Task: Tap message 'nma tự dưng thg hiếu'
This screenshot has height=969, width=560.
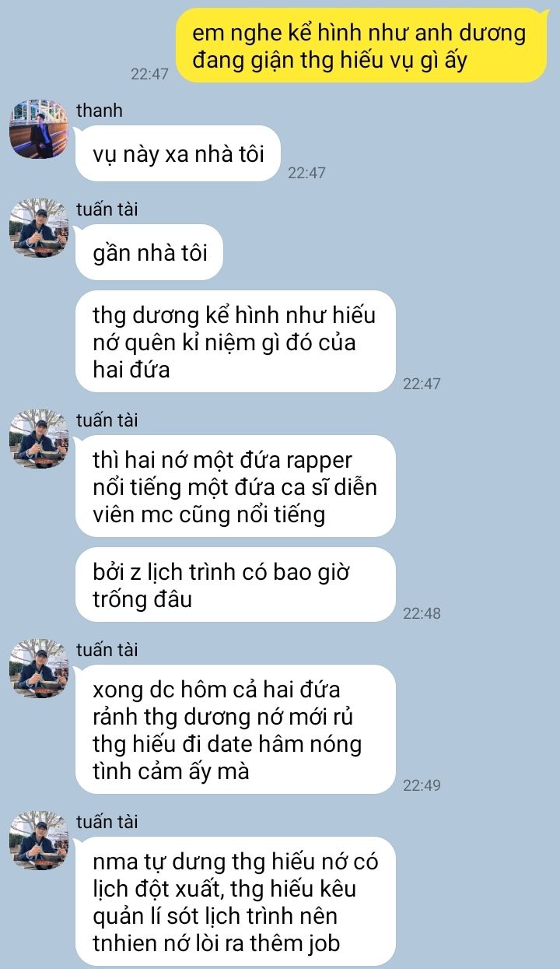Action: pyautogui.click(x=236, y=901)
